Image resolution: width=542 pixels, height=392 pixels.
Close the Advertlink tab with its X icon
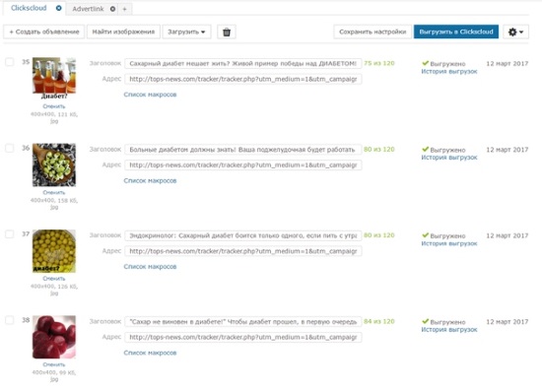tap(112, 9)
